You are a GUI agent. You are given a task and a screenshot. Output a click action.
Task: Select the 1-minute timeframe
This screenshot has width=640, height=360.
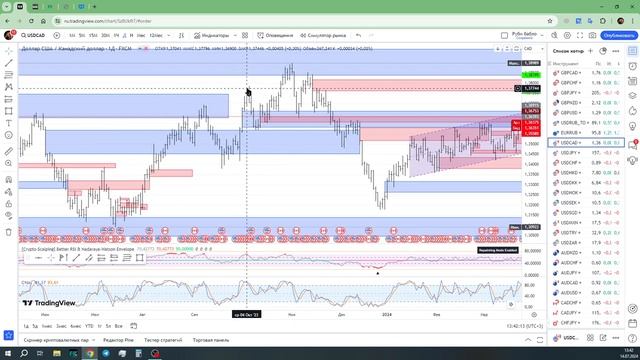tap(72, 36)
